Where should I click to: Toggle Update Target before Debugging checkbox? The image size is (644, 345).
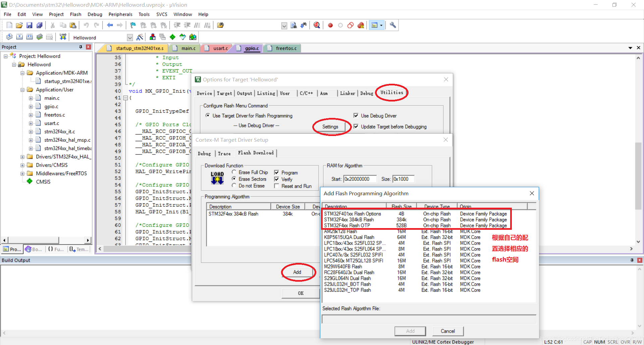(x=356, y=127)
